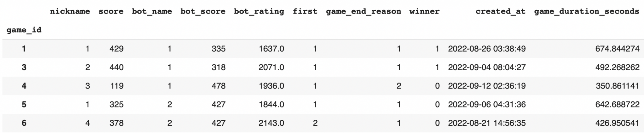Click the nickname column header

[70, 12]
